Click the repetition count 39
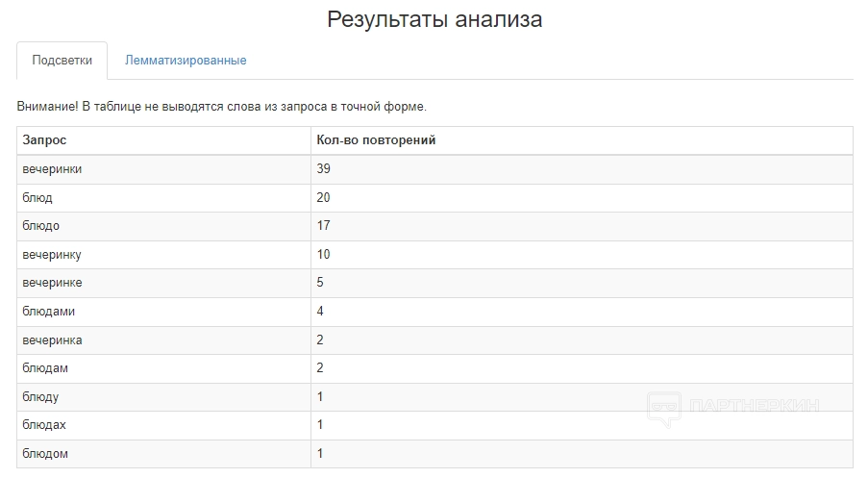 point(324,169)
